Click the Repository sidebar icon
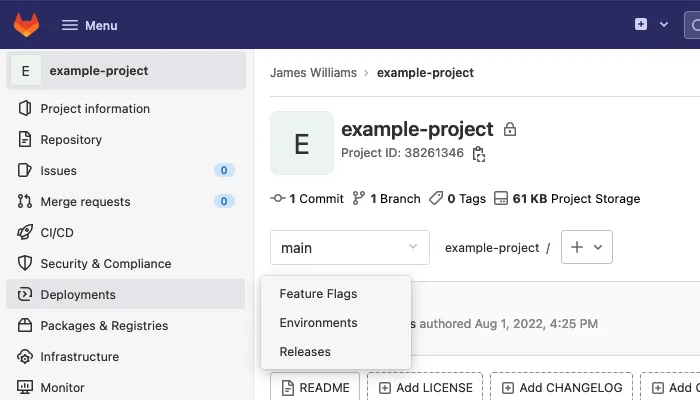Viewport: 700px width, 400px height. 25,140
